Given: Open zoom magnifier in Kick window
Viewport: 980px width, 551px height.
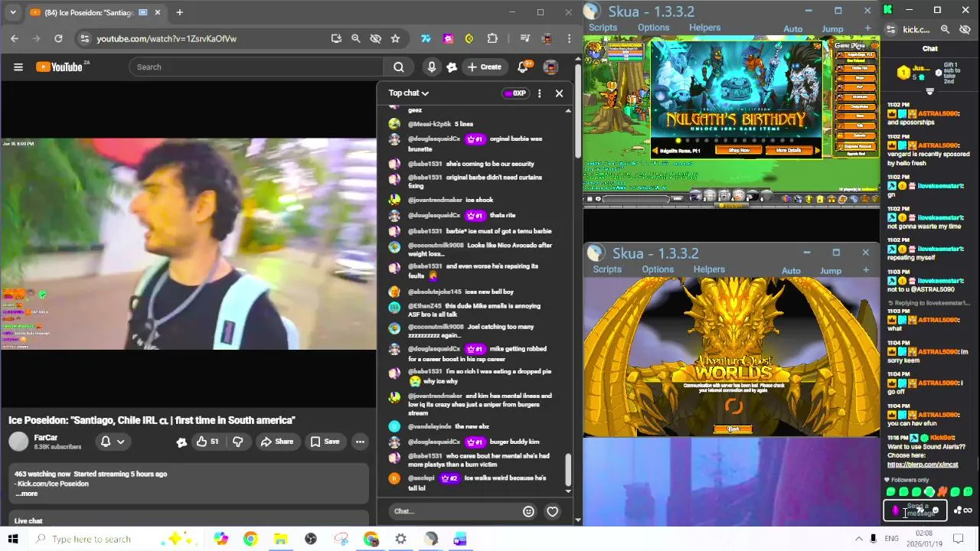Looking at the screenshot, I should click(x=945, y=30).
